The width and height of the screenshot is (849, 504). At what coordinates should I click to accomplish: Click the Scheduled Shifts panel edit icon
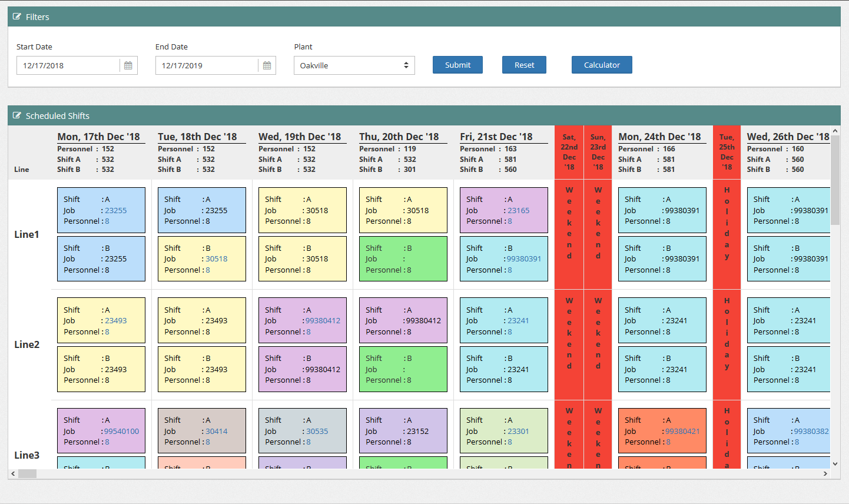[17, 116]
